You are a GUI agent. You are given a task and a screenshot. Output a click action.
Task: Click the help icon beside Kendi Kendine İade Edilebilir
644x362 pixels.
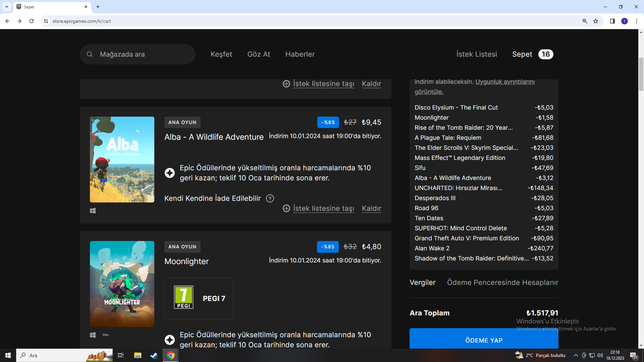click(270, 198)
